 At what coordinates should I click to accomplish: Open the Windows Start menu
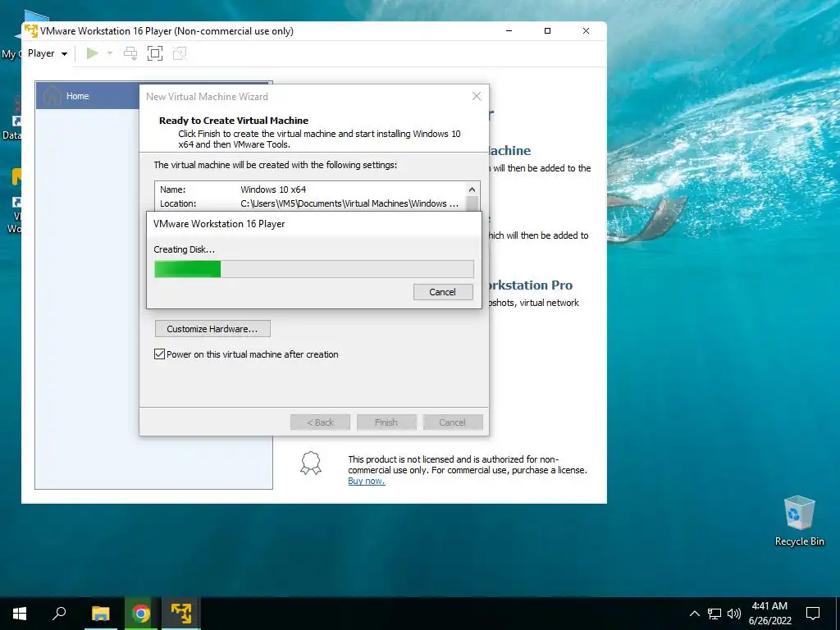tap(20, 614)
